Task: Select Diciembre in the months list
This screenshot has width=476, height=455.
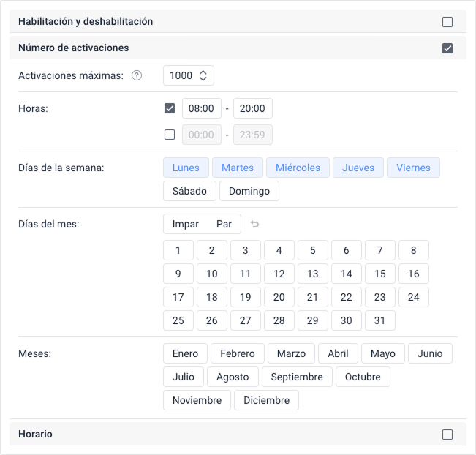Action: point(266,400)
